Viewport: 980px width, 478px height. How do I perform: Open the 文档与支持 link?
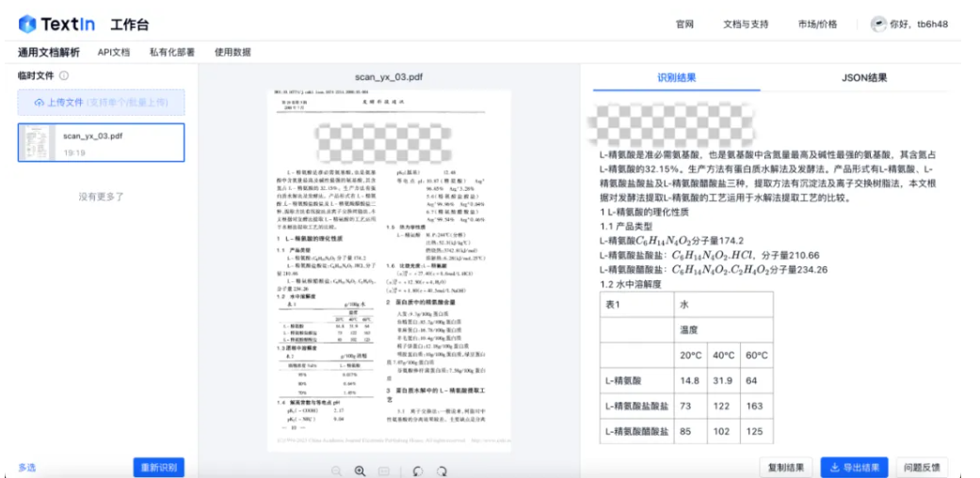pyautogui.click(x=746, y=24)
